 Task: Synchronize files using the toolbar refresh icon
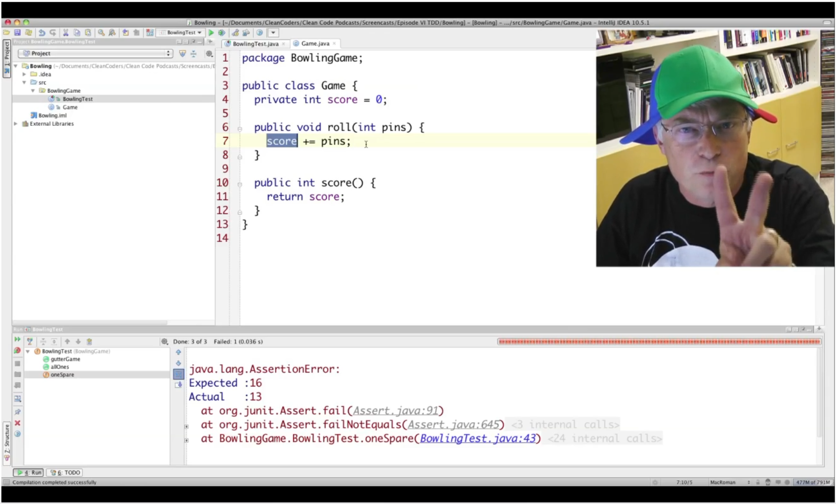click(29, 33)
